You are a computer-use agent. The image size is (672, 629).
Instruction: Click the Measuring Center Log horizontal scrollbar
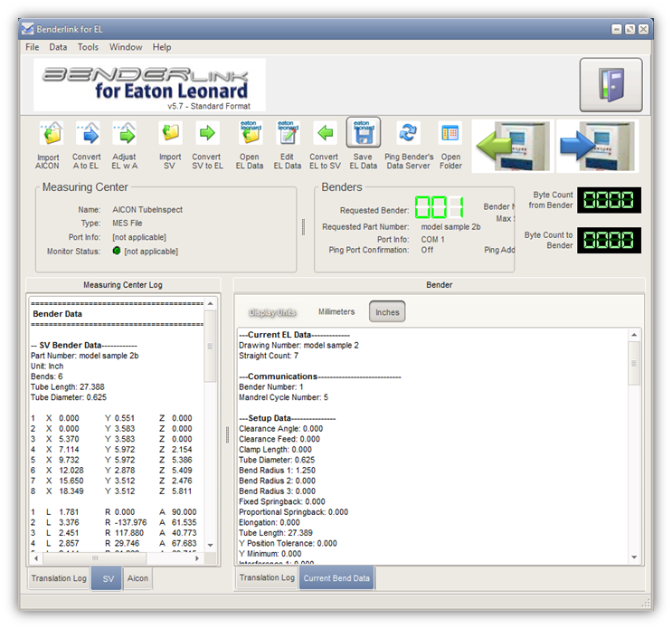click(118, 558)
